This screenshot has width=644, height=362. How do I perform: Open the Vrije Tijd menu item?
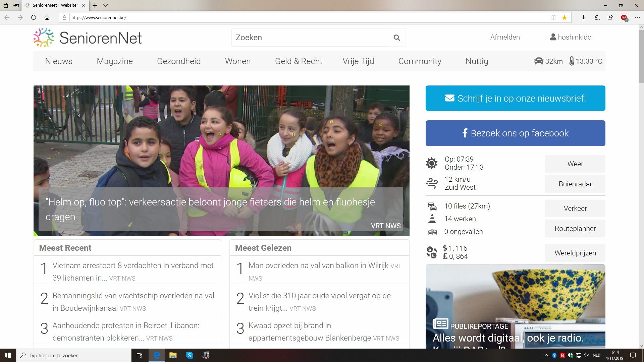pyautogui.click(x=358, y=61)
